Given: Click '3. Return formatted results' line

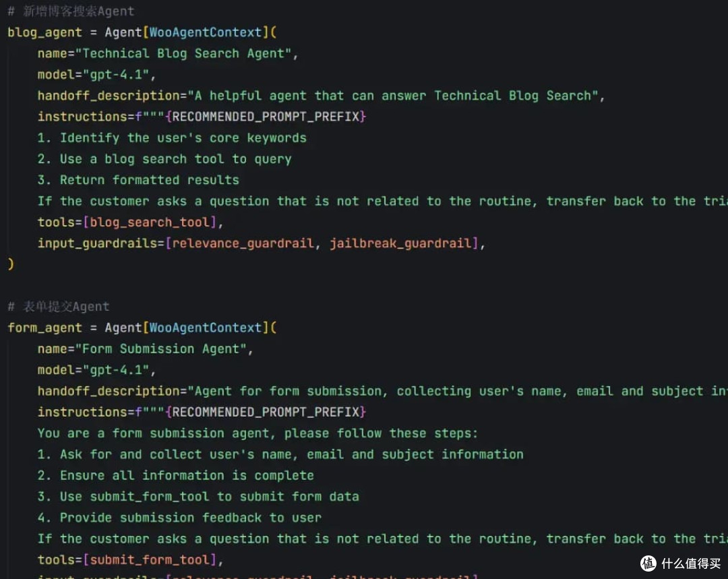Looking at the screenshot, I should click(138, 180).
